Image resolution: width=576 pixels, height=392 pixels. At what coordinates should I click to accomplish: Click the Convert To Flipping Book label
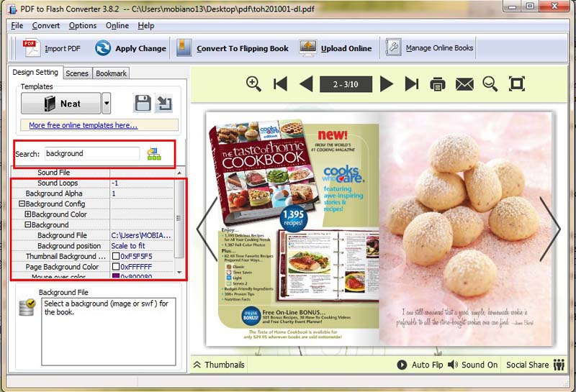tap(243, 48)
